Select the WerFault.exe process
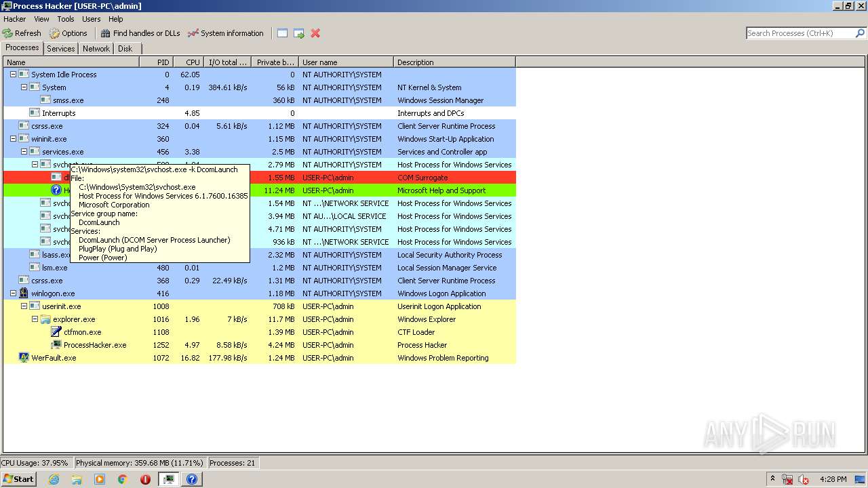Viewport: 868px width, 488px height. tap(260, 358)
